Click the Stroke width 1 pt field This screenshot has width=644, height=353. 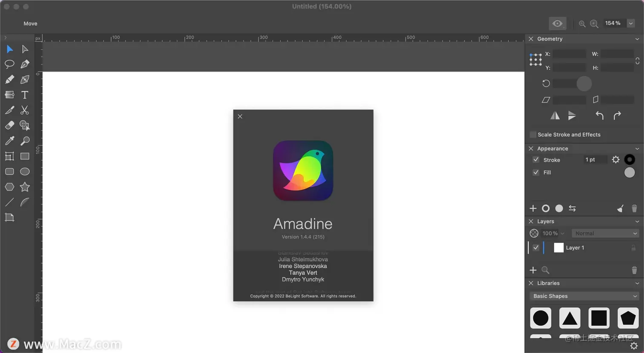(595, 159)
